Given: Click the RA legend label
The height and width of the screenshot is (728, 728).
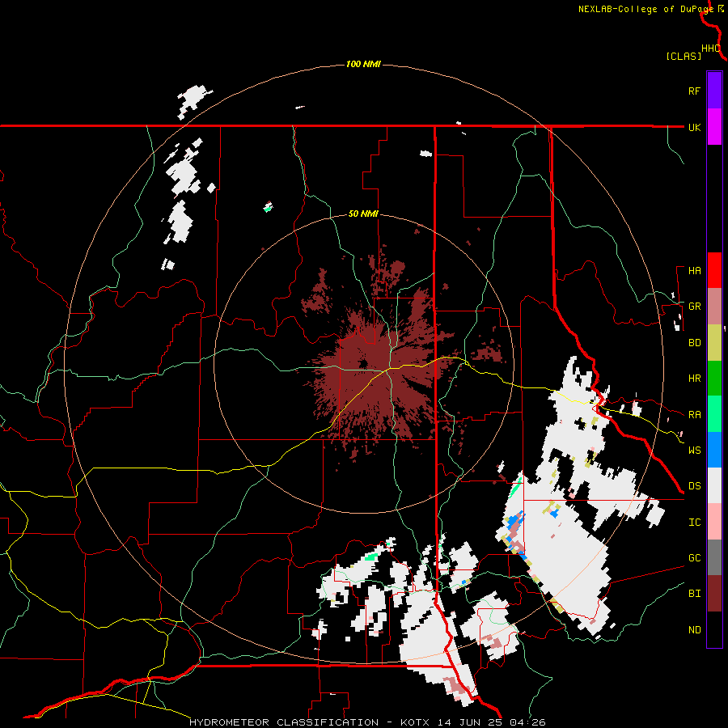Looking at the screenshot, I should 694,415.
